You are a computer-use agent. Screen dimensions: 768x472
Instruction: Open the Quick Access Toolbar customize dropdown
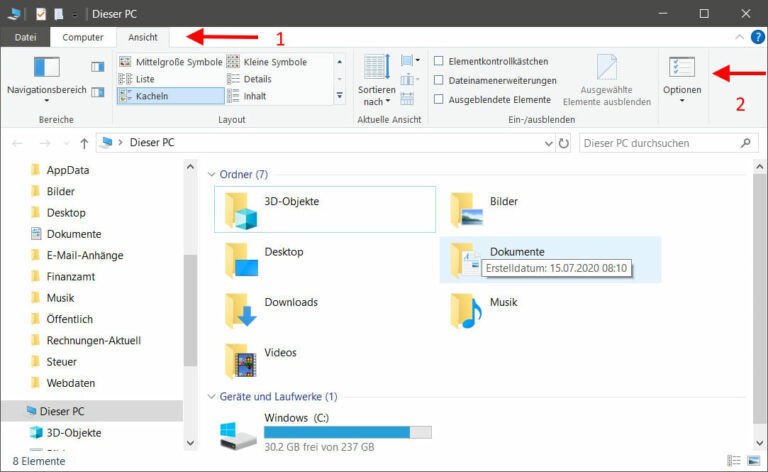pos(74,15)
